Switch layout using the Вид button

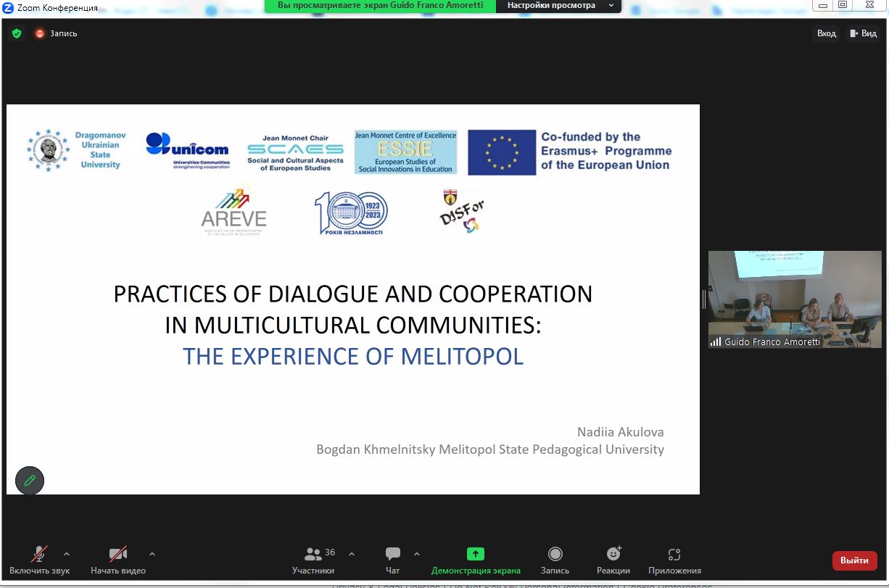863,33
